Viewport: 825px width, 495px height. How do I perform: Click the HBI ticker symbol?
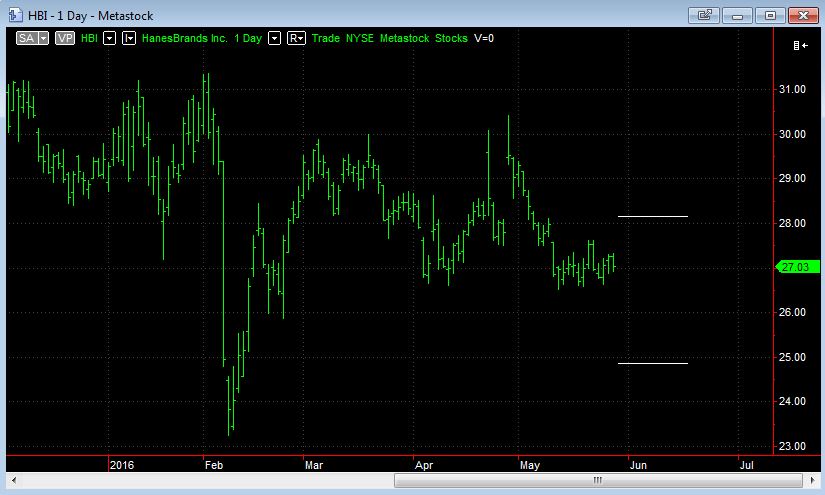89,38
